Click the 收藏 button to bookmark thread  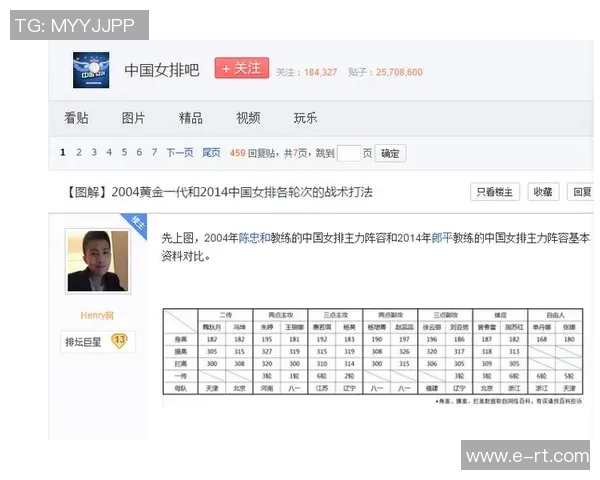pyautogui.click(x=541, y=192)
